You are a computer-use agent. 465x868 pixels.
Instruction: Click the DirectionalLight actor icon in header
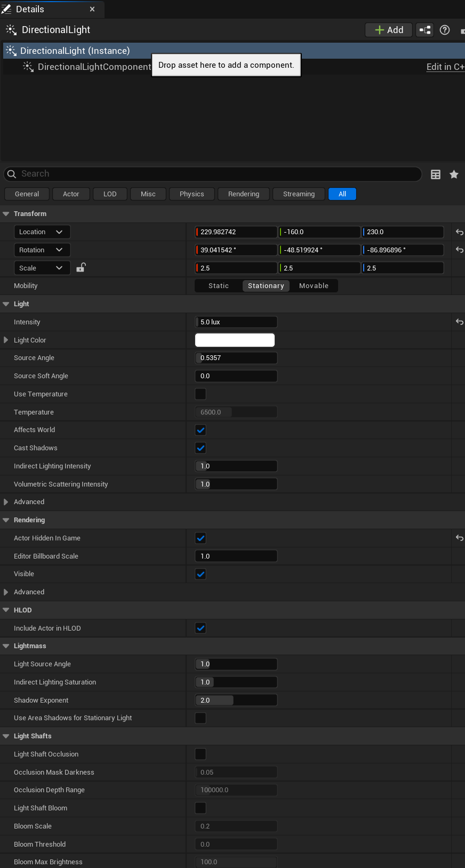[11, 30]
